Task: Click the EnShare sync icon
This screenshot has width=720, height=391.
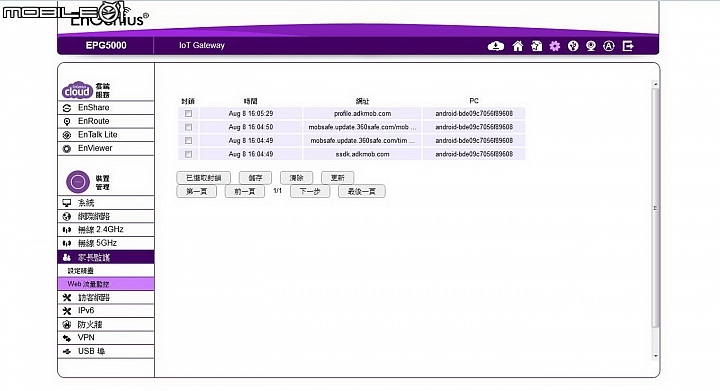Action: click(x=67, y=108)
